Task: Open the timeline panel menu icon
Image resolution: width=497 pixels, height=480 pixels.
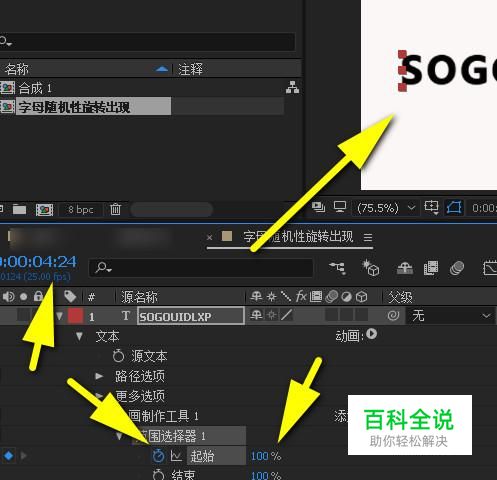Action: coord(368,238)
